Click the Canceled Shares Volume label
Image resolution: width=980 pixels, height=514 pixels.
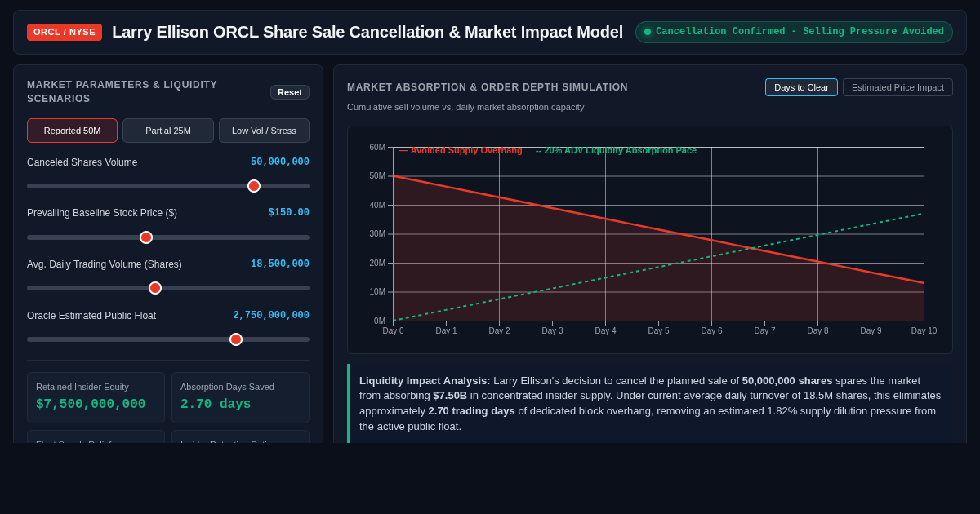coord(82,162)
